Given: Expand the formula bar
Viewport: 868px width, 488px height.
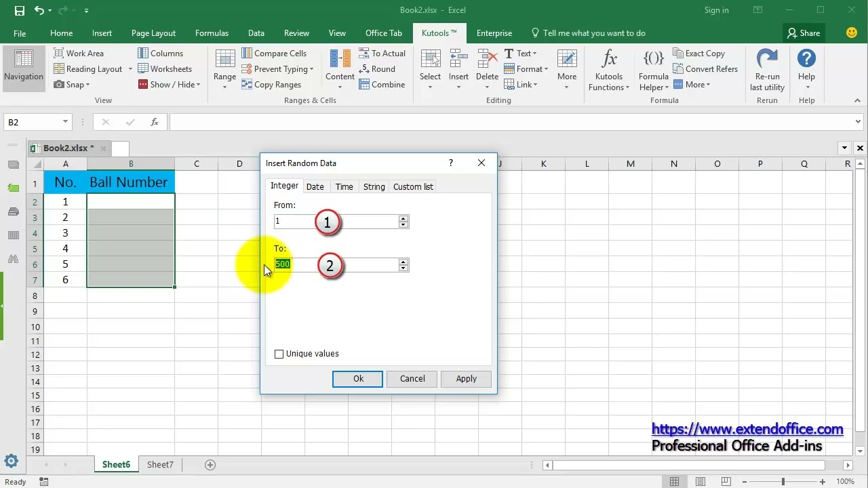Looking at the screenshot, I should click(x=859, y=122).
